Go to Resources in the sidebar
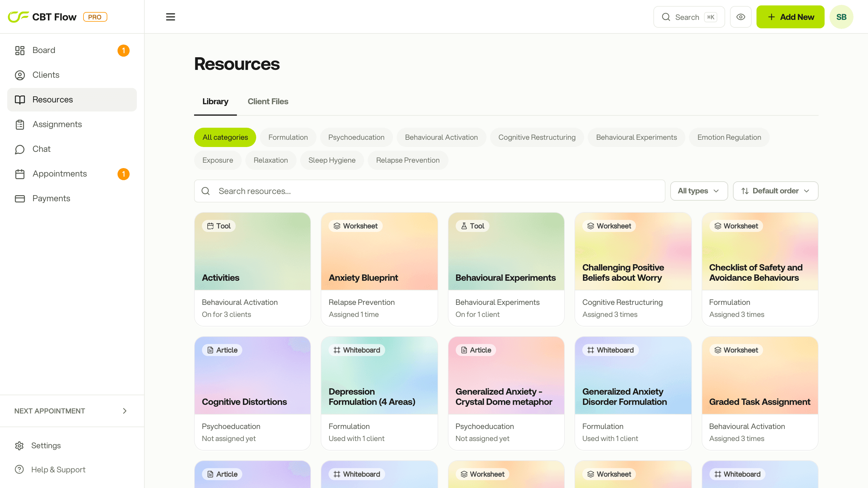Image resolution: width=868 pixels, height=488 pixels. 72,100
